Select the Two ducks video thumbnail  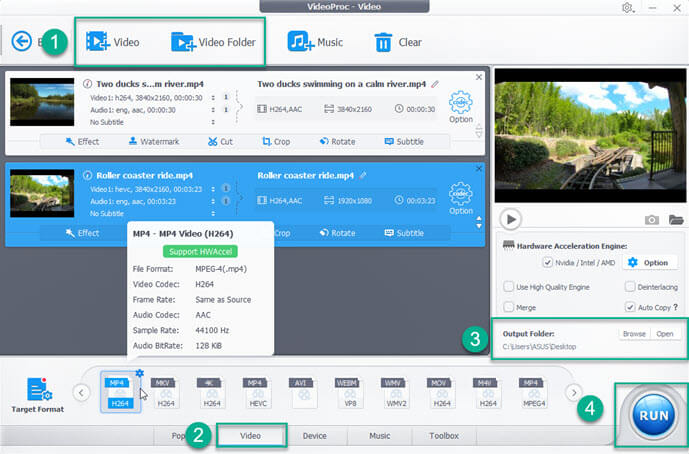tap(42, 102)
